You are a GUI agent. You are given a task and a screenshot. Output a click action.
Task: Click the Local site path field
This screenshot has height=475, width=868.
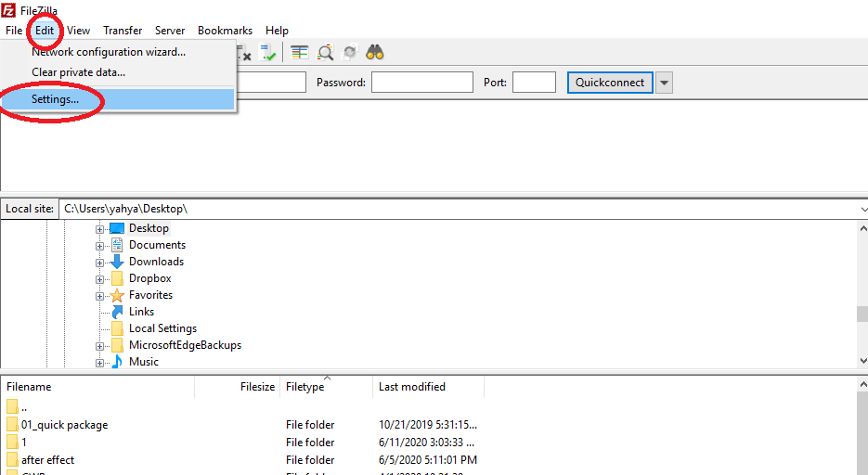[x=463, y=209]
